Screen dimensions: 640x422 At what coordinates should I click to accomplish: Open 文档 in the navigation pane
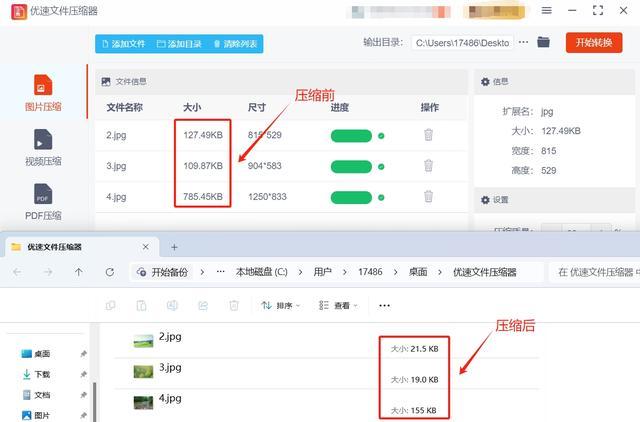36,395
